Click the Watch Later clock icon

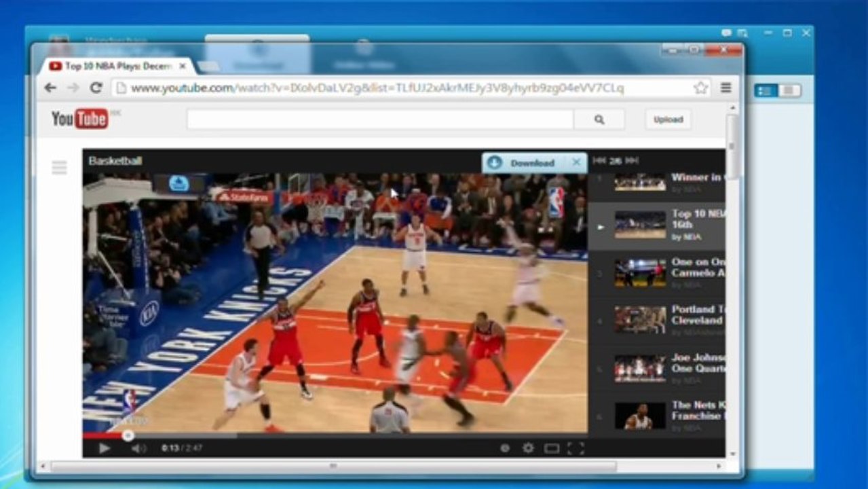(505, 448)
